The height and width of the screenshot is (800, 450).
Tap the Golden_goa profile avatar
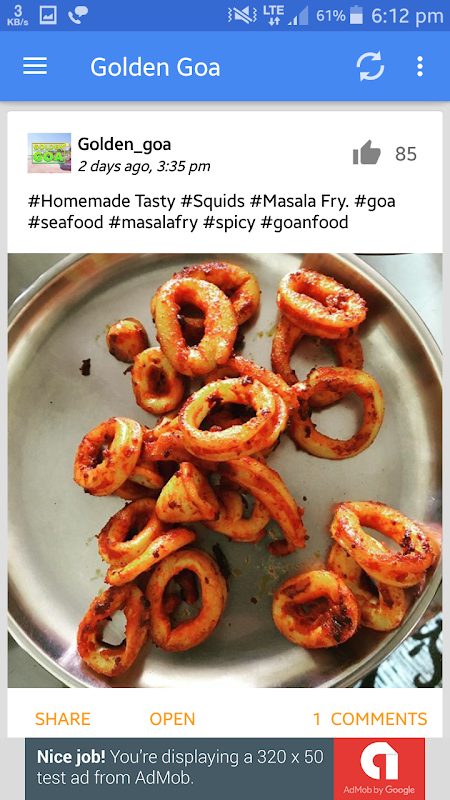click(49, 153)
